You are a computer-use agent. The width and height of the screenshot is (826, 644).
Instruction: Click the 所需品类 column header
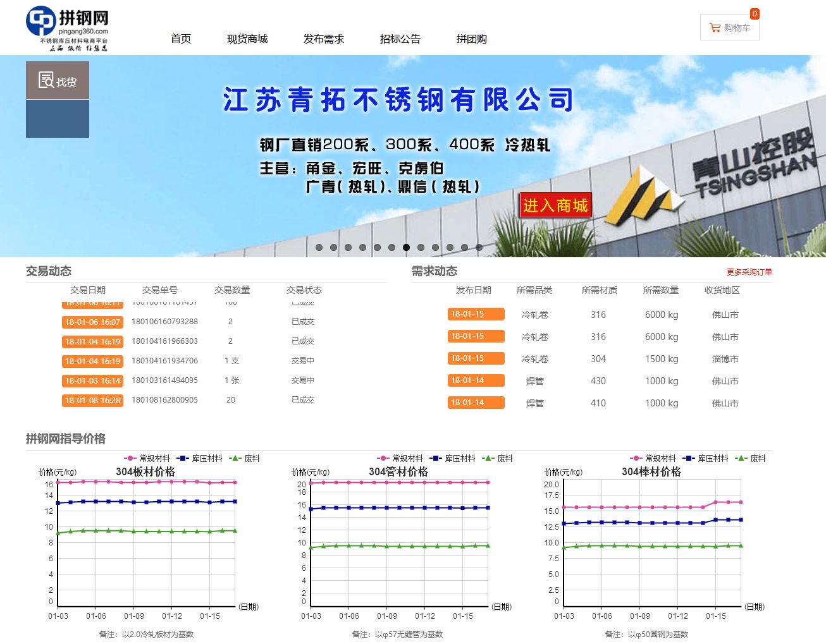coord(534,290)
